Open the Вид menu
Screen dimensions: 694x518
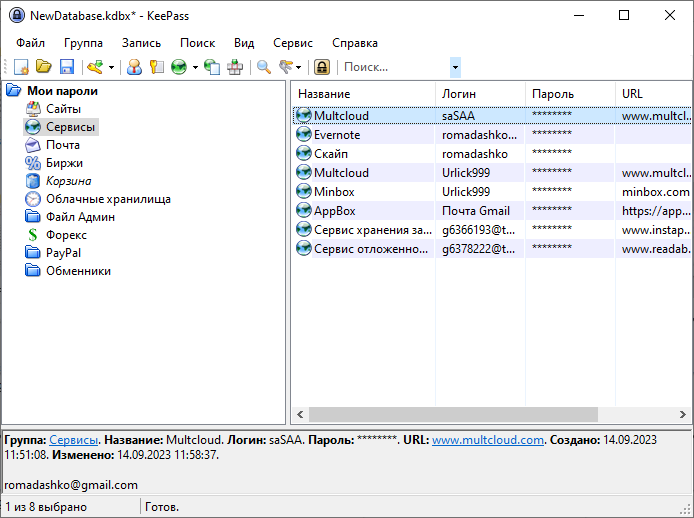244,43
